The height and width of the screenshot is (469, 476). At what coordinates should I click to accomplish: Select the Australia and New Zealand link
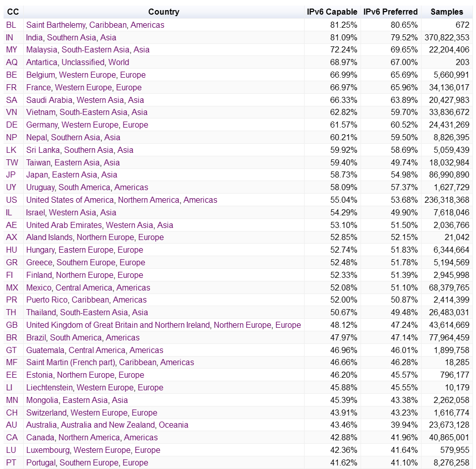pyautogui.click(x=107, y=425)
